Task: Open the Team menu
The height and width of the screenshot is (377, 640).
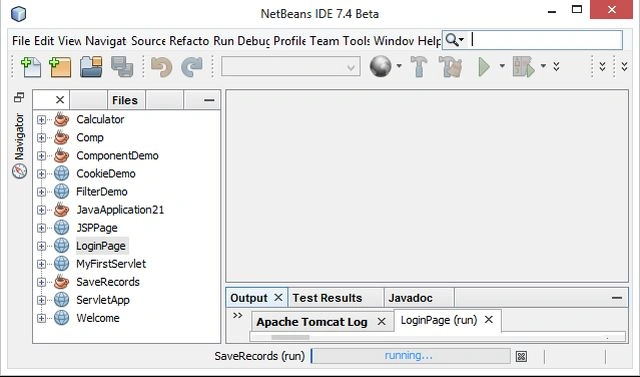Action: click(x=324, y=41)
